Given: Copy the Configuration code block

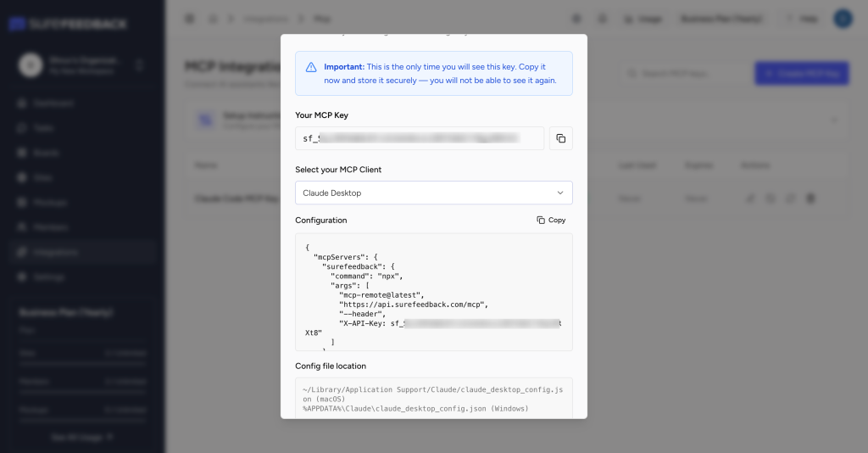Looking at the screenshot, I should [x=551, y=220].
